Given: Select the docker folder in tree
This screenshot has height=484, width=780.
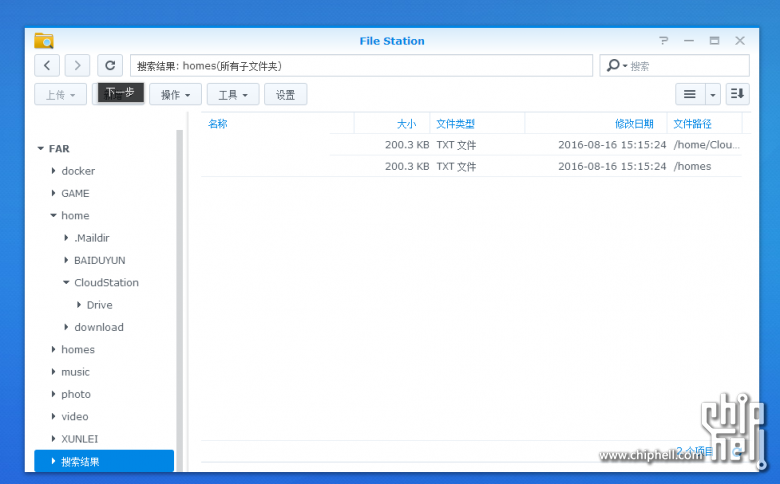Looking at the screenshot, I should coord(78,171).
